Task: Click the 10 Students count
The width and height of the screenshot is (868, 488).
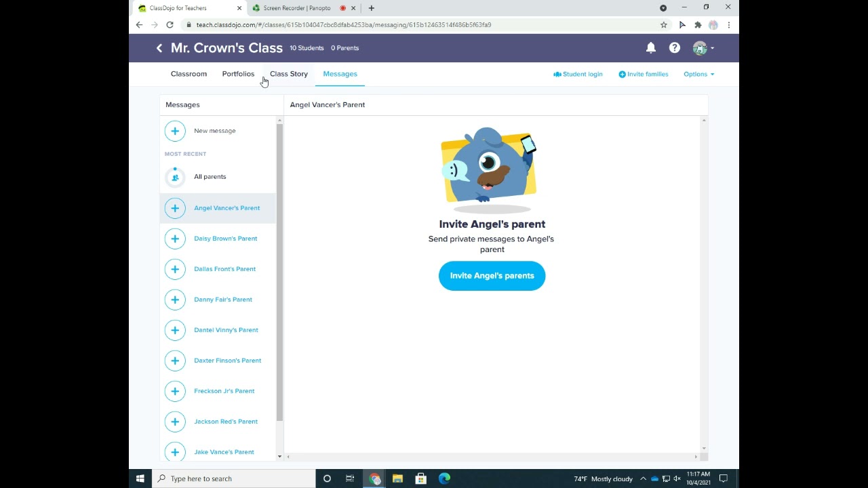Action: (307, 48)
